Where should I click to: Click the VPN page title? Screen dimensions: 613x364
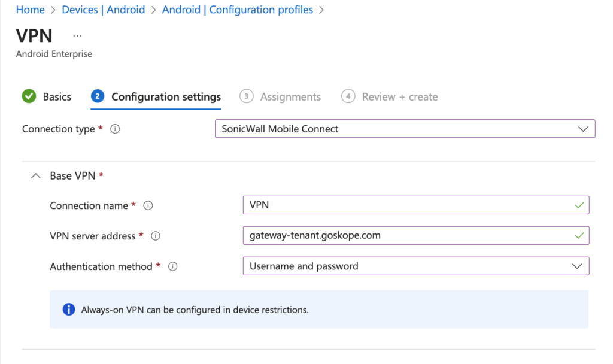(34, 35)
